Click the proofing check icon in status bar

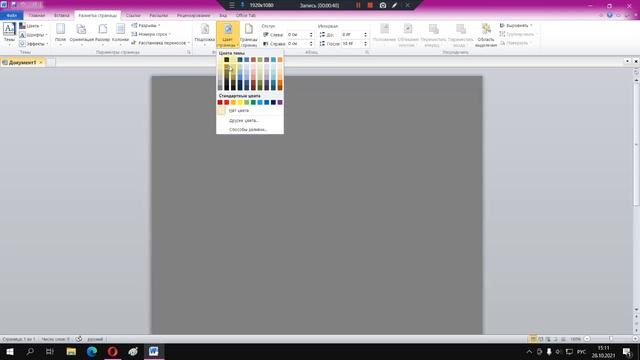pos(79,339)
